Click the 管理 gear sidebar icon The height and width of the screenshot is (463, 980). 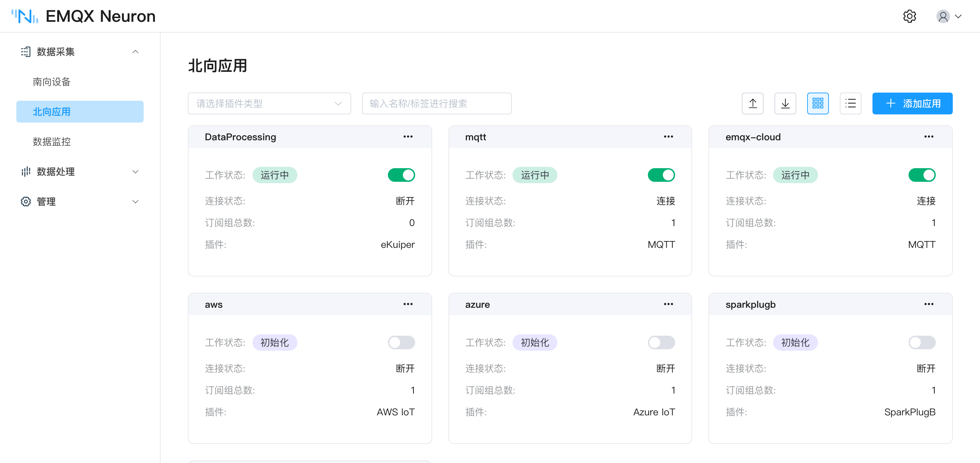26,202
